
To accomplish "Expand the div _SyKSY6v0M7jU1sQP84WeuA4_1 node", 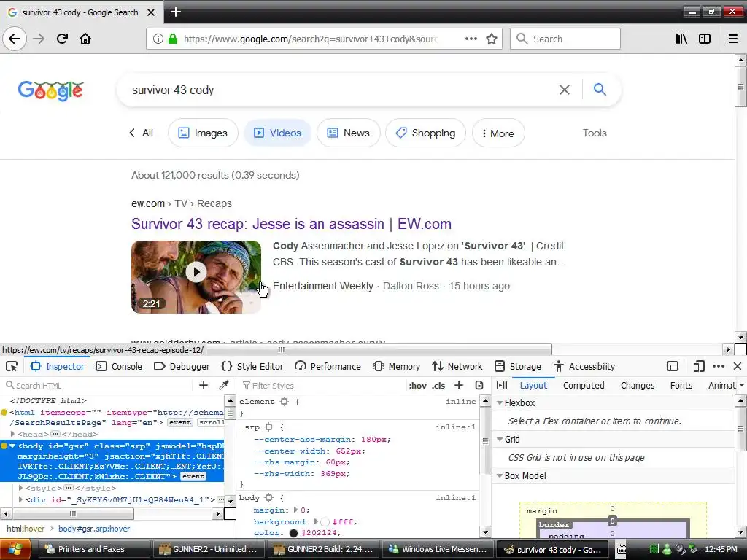I will point(20,499).
